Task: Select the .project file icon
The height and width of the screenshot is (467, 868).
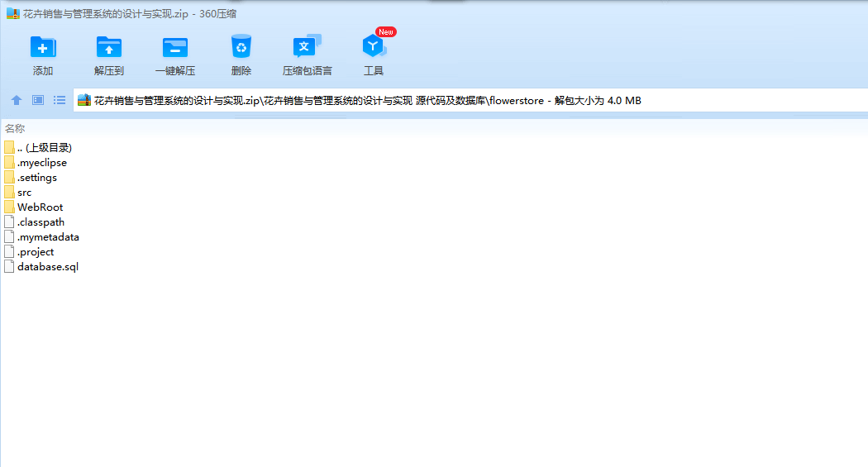Action: (x=9, y=252)
